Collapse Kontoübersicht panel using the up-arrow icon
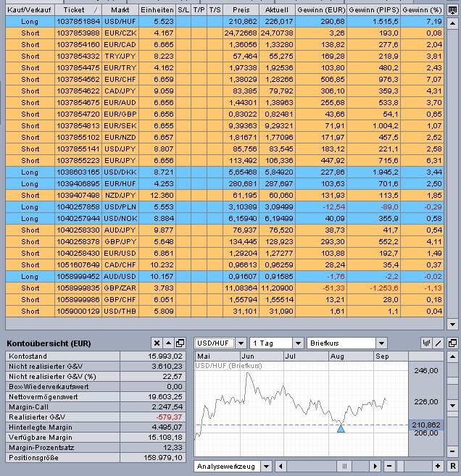Viewport: 461px width, 476px height. tap(168, 343)
